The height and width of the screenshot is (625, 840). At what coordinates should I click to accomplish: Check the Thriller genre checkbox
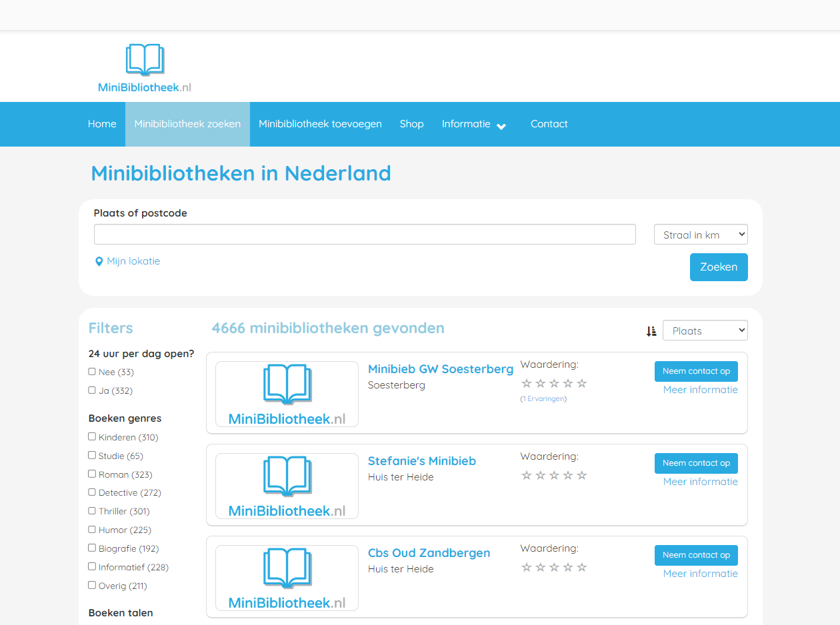pos(92,511)
